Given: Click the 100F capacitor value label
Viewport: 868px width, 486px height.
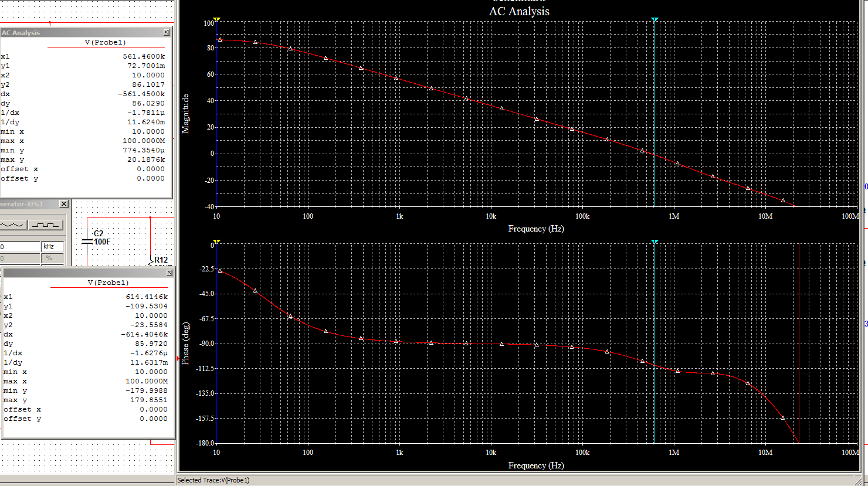Looking at the screenshot, I should coord(102,242).
